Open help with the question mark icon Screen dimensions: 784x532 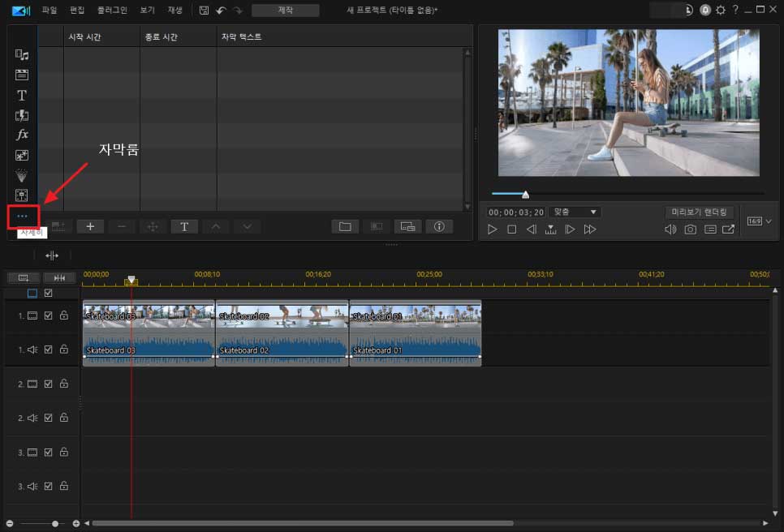[x=735, y=10]
